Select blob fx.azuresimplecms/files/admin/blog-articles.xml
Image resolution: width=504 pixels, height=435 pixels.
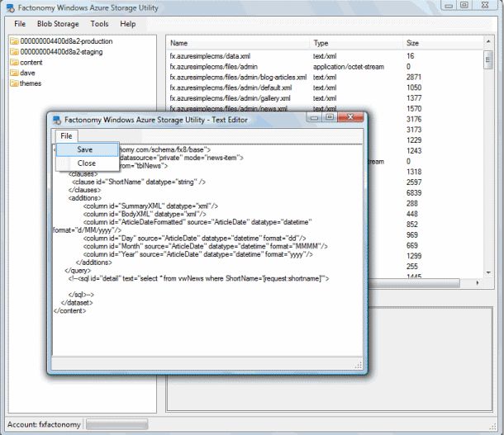pyautogui.click(x=238, y=78)
